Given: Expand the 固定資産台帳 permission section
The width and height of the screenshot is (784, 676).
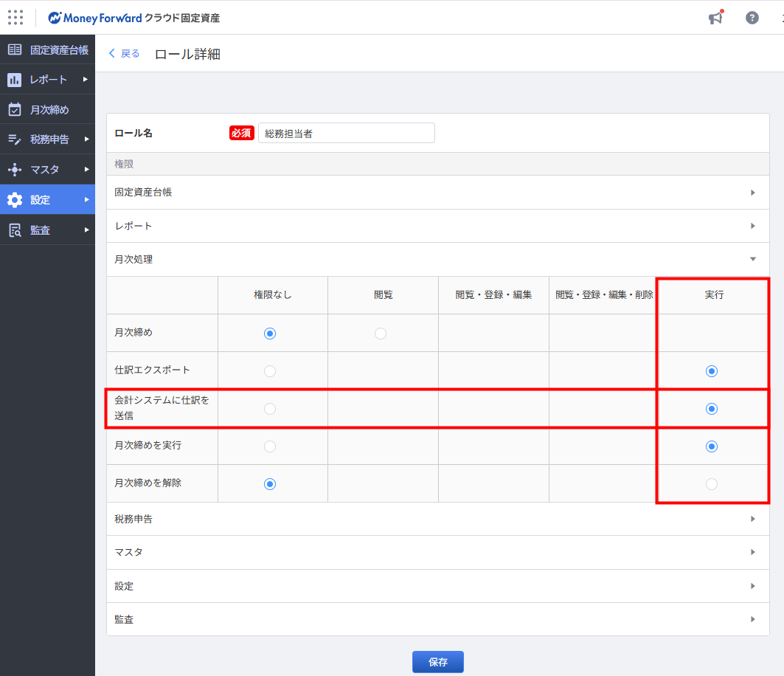Looking at the screenshot, I should pyautogui.click(x=752, y=193).
